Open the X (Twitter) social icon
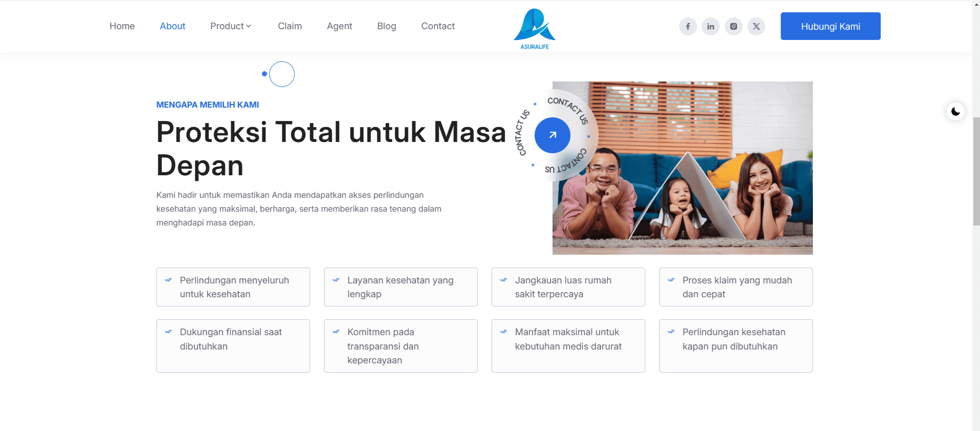 click(756, 26)
